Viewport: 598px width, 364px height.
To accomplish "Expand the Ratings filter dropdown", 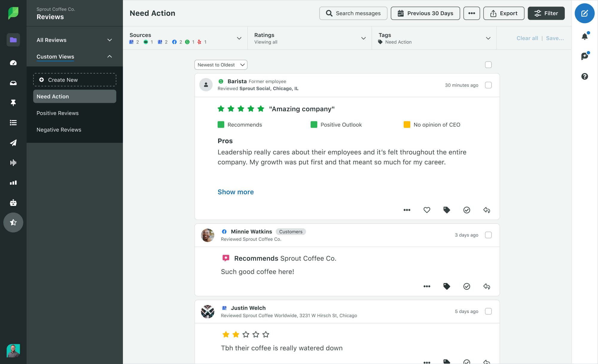I will click(364, 38).
